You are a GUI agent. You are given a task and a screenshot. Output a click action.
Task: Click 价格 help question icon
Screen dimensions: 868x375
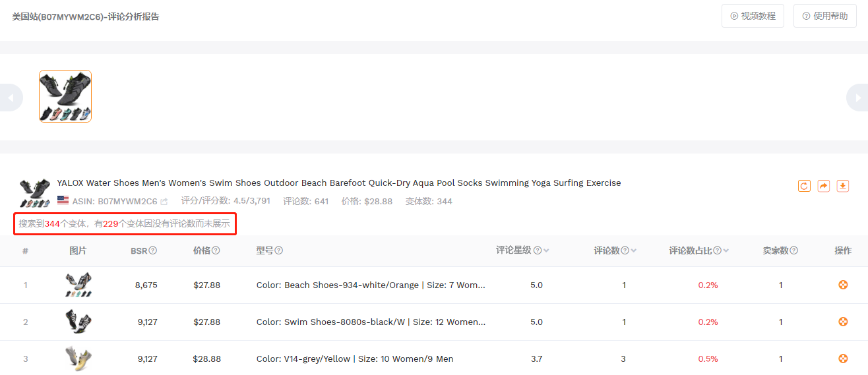click(x=216, y=250)
